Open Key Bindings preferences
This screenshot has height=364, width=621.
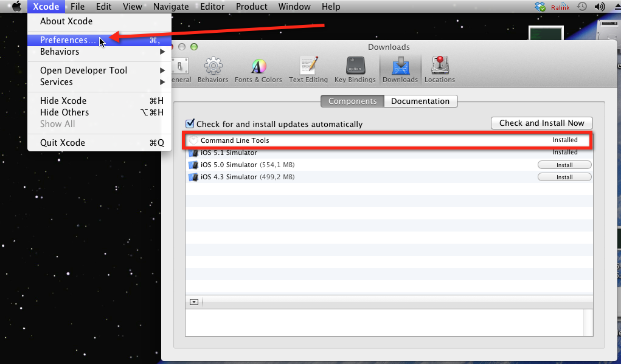pyautogui.click(x=355, y=70)
